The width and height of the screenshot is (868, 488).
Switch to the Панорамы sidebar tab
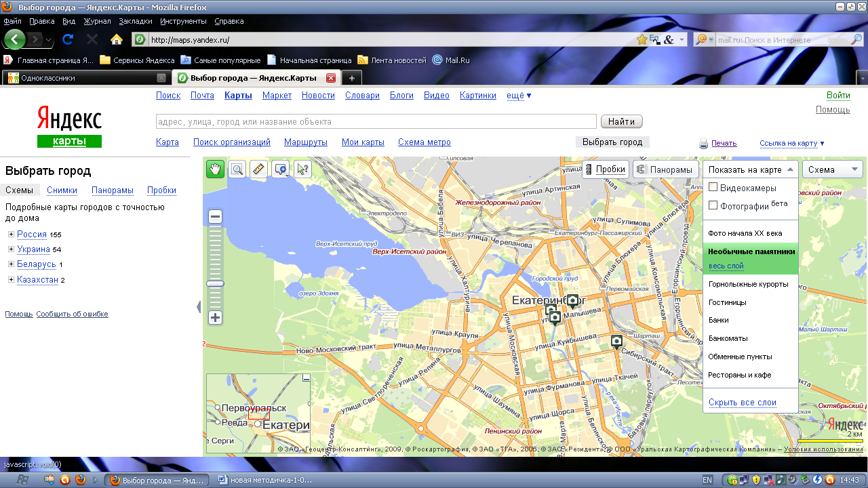click(113, 190)
